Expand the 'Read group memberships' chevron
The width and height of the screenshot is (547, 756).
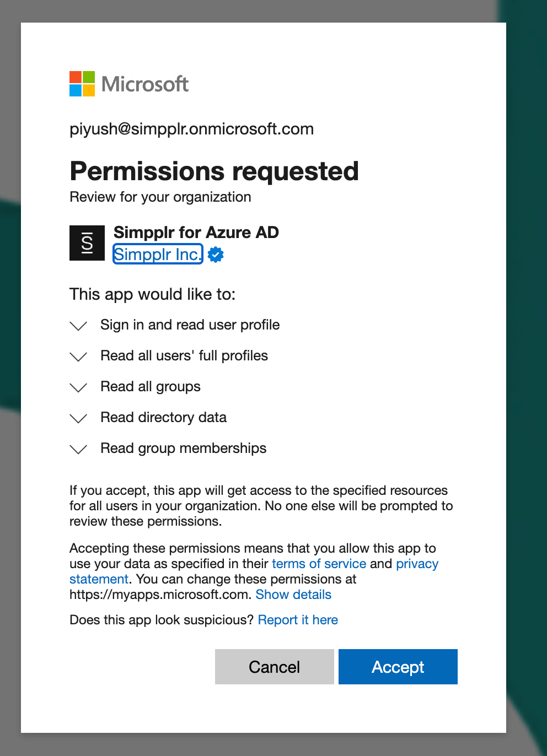click(79, 449)
